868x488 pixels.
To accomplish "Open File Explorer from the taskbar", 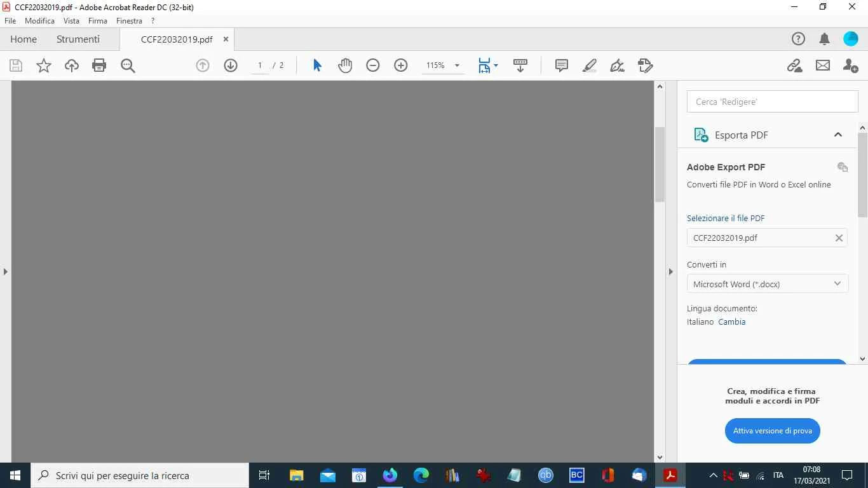I will 296,475.
